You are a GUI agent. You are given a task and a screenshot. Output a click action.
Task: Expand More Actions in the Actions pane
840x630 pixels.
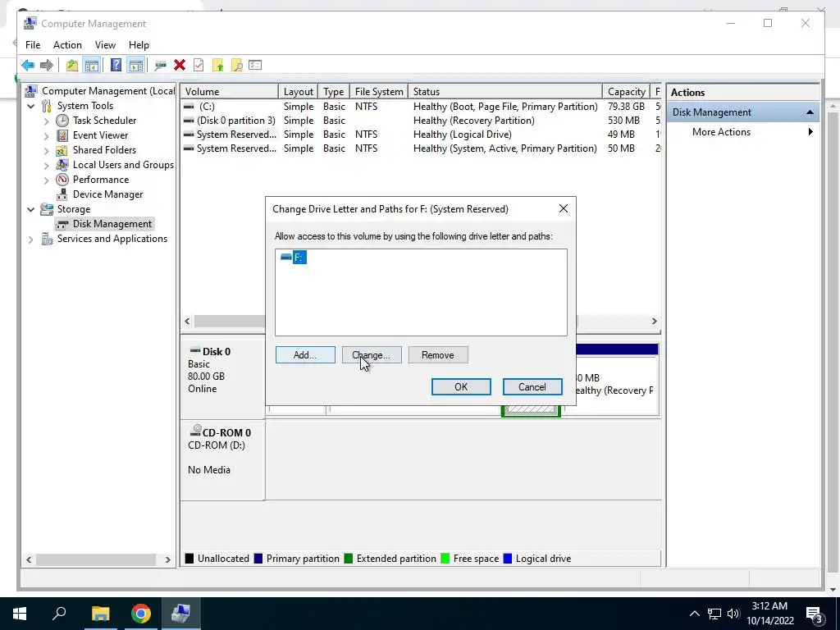point(742,132)
